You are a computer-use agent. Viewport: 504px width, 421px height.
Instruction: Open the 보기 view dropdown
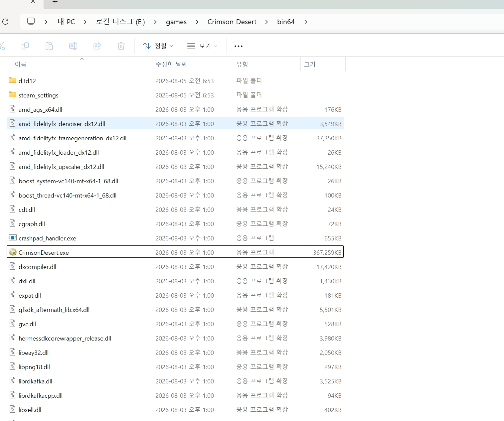[202, 46]
